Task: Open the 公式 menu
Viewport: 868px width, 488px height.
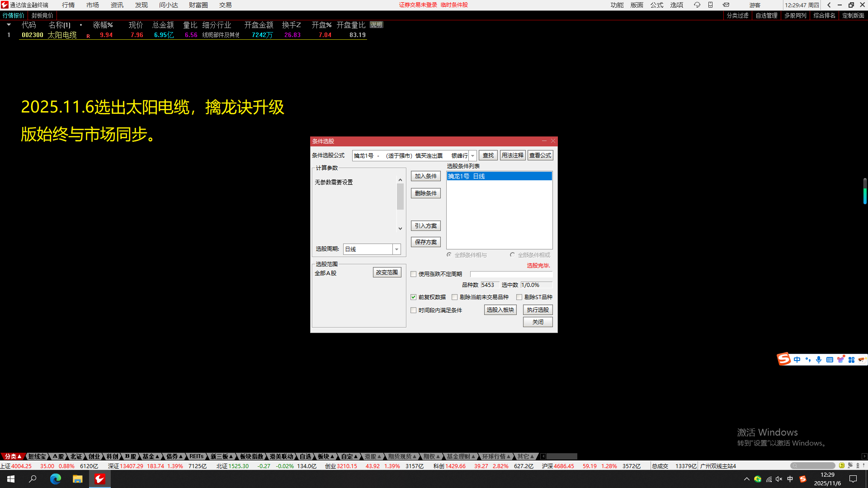Action: tap(656, 5)
